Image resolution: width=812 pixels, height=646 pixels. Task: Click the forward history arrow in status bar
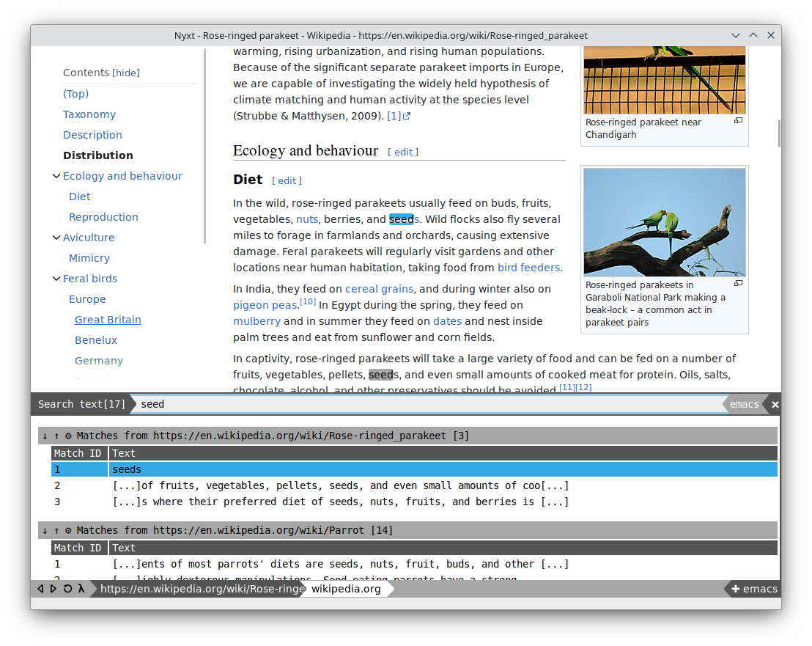53,589
